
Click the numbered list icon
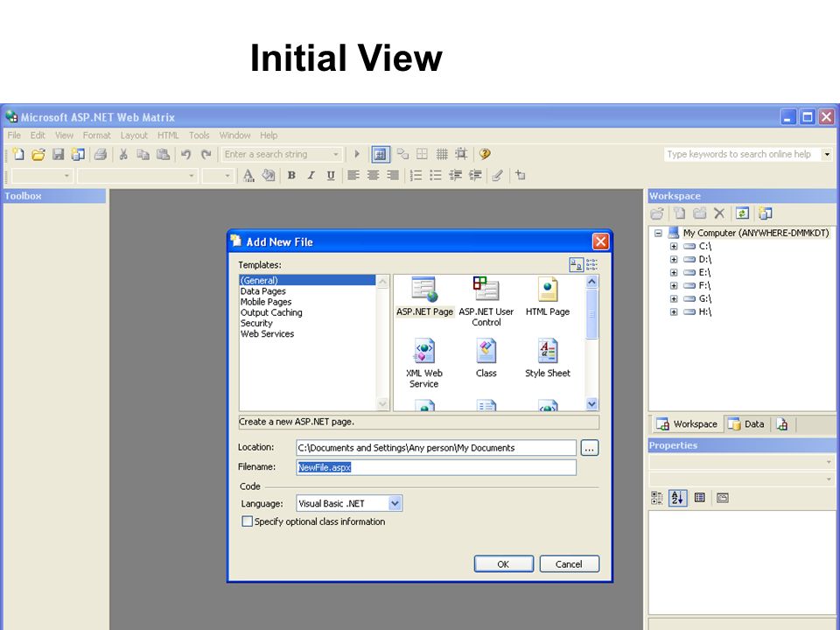click(416, 175)
